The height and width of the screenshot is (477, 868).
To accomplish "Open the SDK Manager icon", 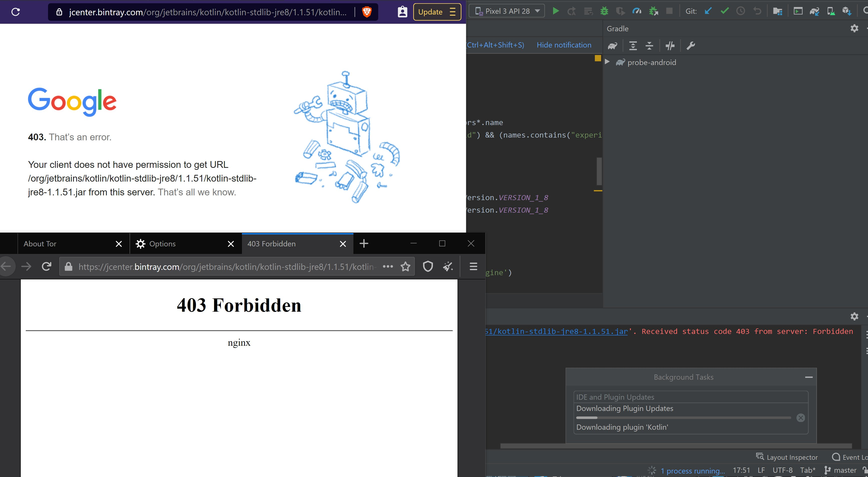I will coord(847,11).
